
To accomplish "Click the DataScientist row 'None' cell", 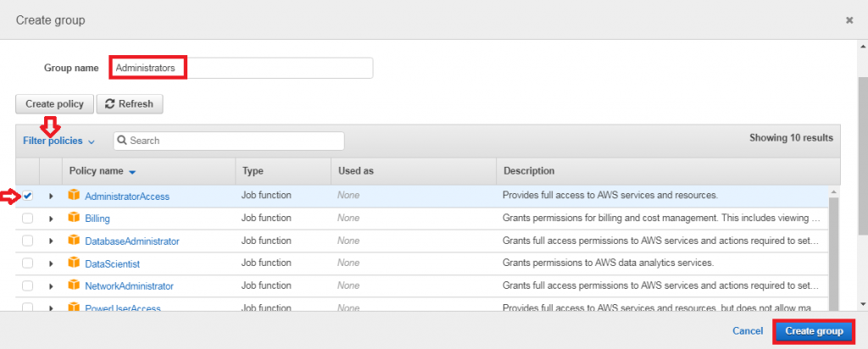I will coord(348,263).
